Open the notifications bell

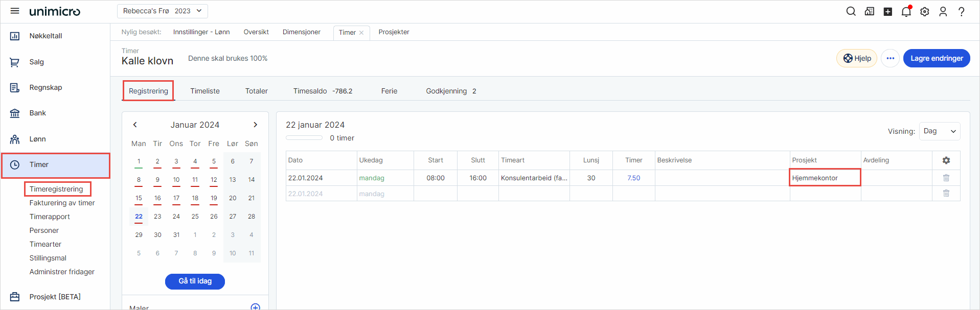click(x=906, y=12)
